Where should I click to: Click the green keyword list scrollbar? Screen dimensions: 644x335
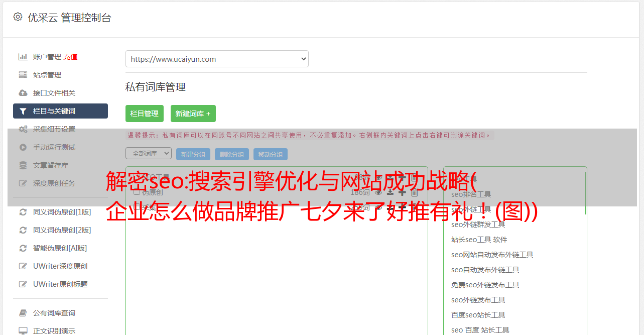click(585, 193)
